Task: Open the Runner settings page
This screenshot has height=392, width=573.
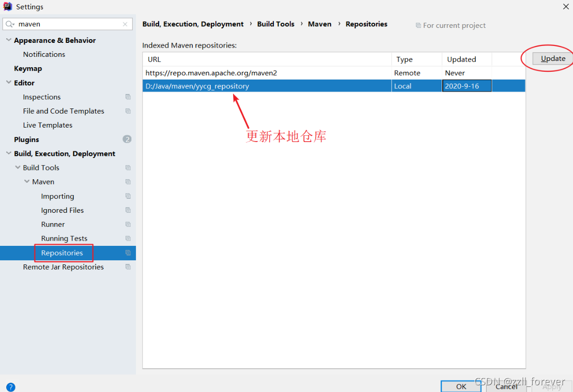Action: pyautogui.click(x=53, y=225)
